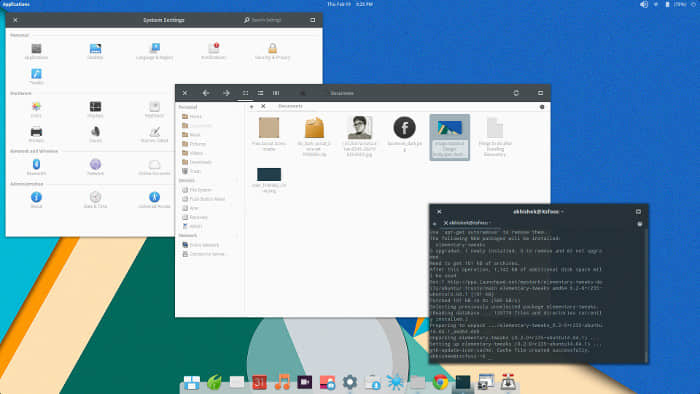
Task: Open multitasking view from dock
Action: [192, 382]
